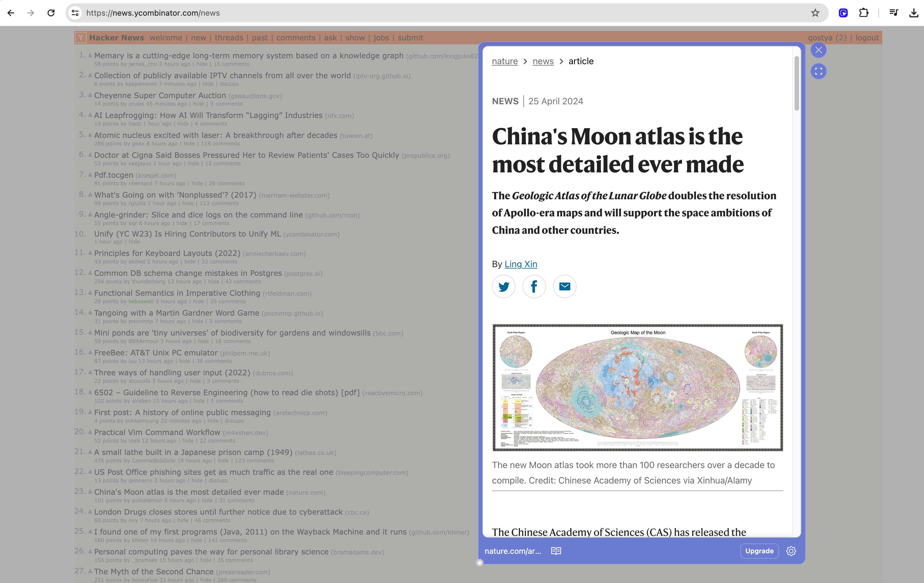Image resolution: width=924 pixels, height=583 pixels.
Task: Share article via email icon
Action: [x=565, y=286]
